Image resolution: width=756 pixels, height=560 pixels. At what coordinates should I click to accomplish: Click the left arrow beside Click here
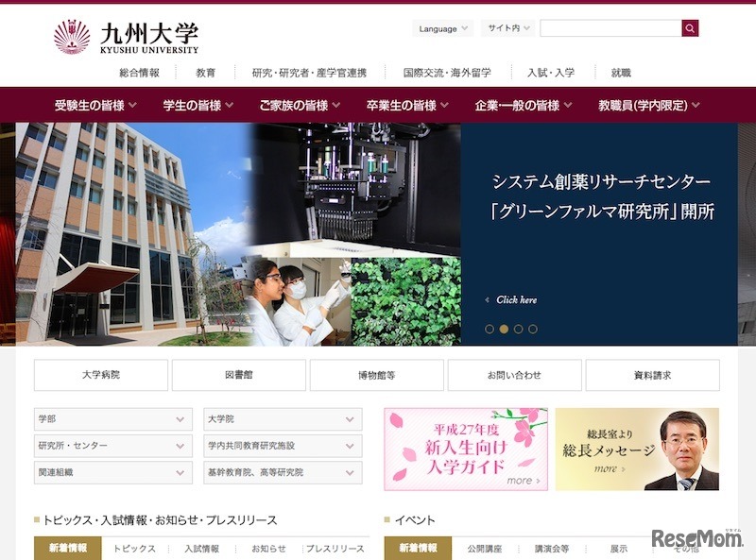click(486, 297)
